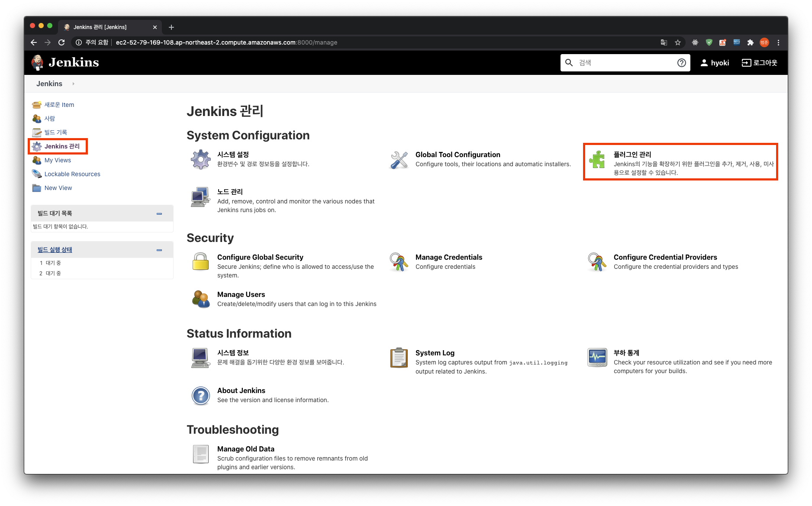Open the Configure Global Security title

pos(260,257)
